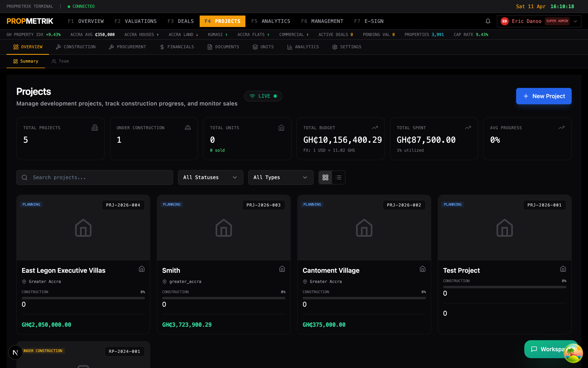This screenshot has height=368, width=588.
Task: Open the Procurement tab
Action: [127, 47]
